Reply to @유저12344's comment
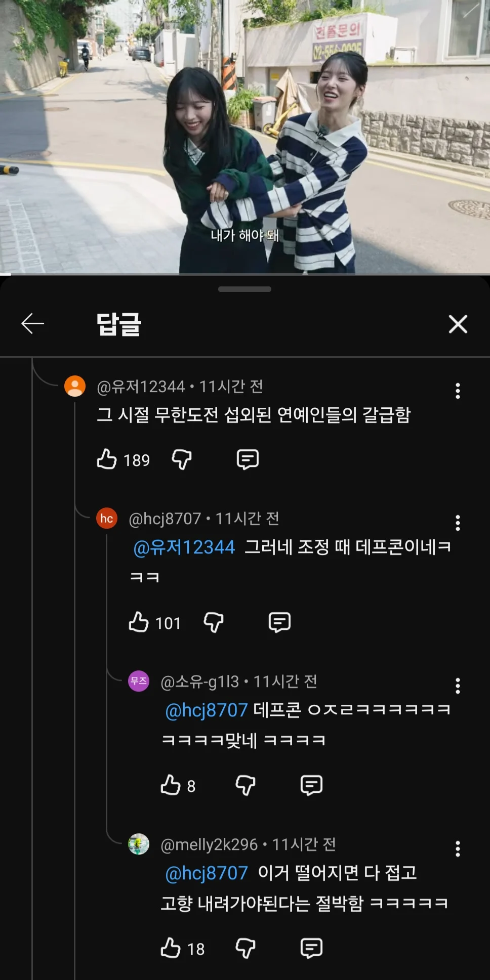The image size is (490, 980). click(248, 459)
